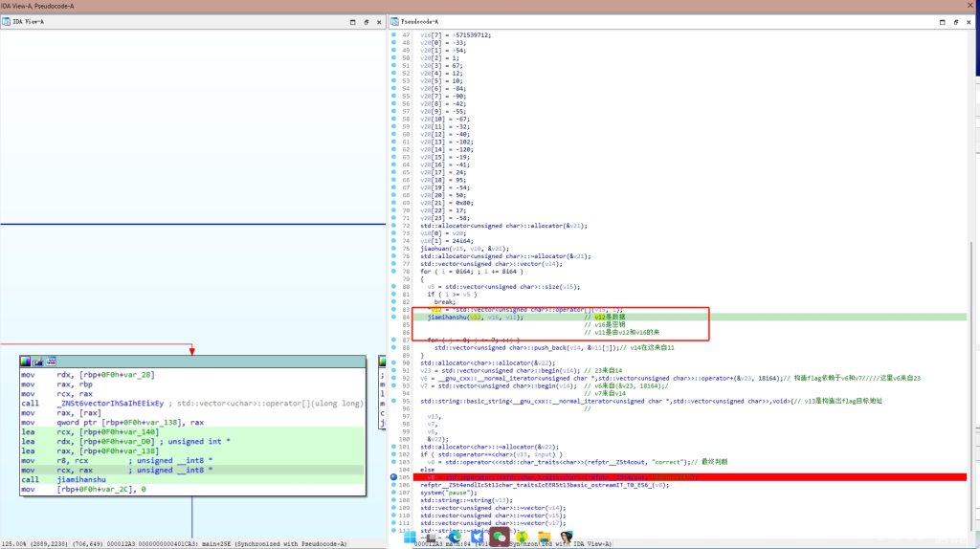This screenshot has width=980, height=549.
Task: Close the main IDA window
Action: 970,5
